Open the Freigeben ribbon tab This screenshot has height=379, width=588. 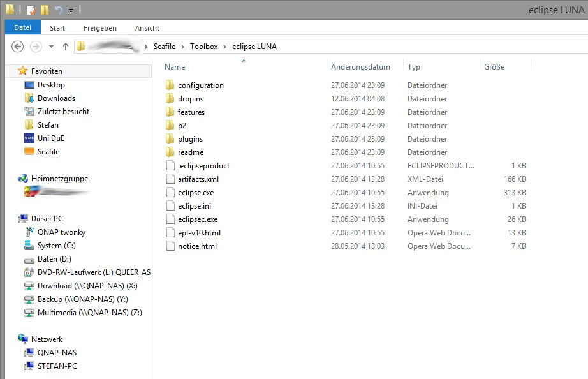pyautogui.click(x=99, y=28)
